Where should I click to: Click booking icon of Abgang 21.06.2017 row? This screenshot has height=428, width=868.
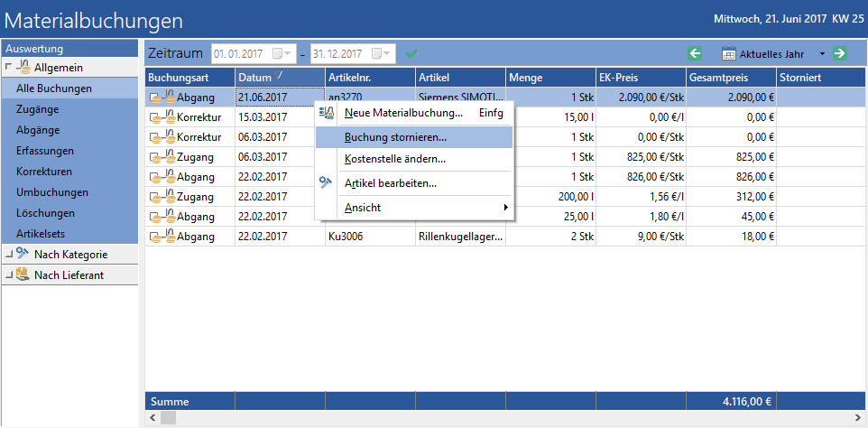tap(162, 98)
